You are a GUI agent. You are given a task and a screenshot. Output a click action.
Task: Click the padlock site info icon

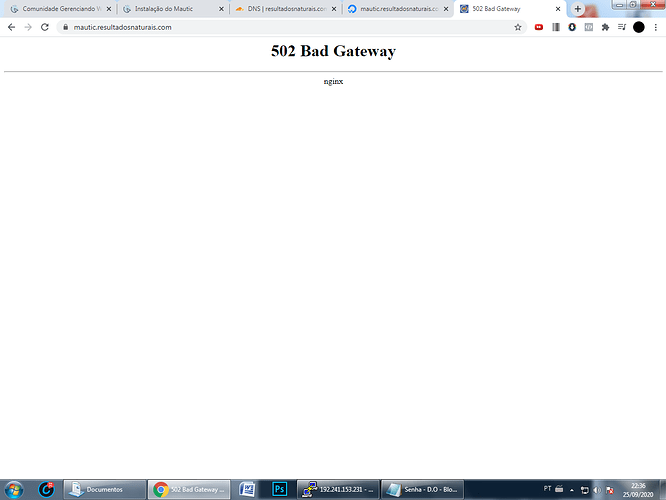[65, 27]
